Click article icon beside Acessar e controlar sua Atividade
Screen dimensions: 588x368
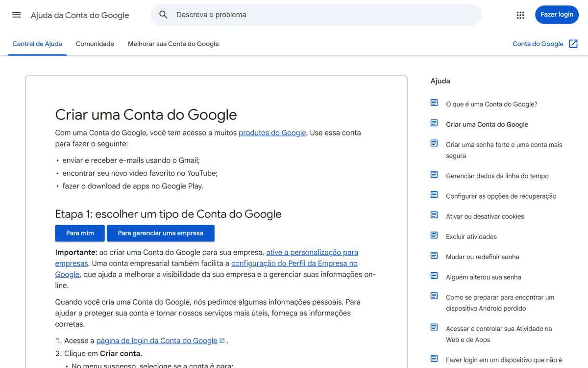pyautogui.click(x=434, y=327)
